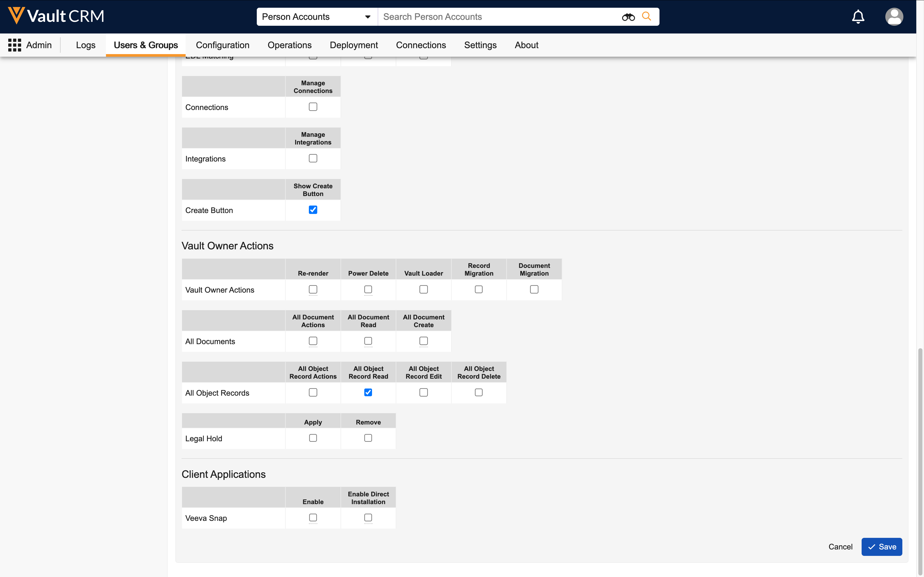Enable the Manage Connections checkbox
The image size is (924, 577).
pyautogui.click(x=313, y=107)
